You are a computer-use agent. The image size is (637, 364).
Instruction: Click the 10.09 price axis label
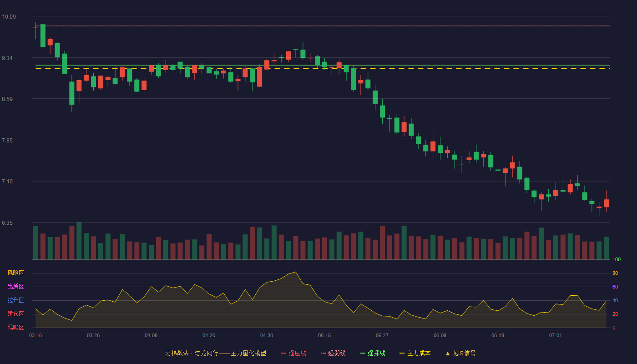pos(9,17)
